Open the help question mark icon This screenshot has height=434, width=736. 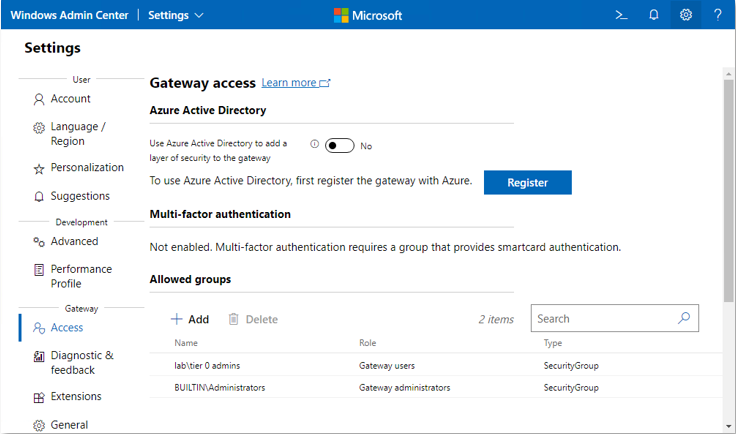[x=718, y=15]
